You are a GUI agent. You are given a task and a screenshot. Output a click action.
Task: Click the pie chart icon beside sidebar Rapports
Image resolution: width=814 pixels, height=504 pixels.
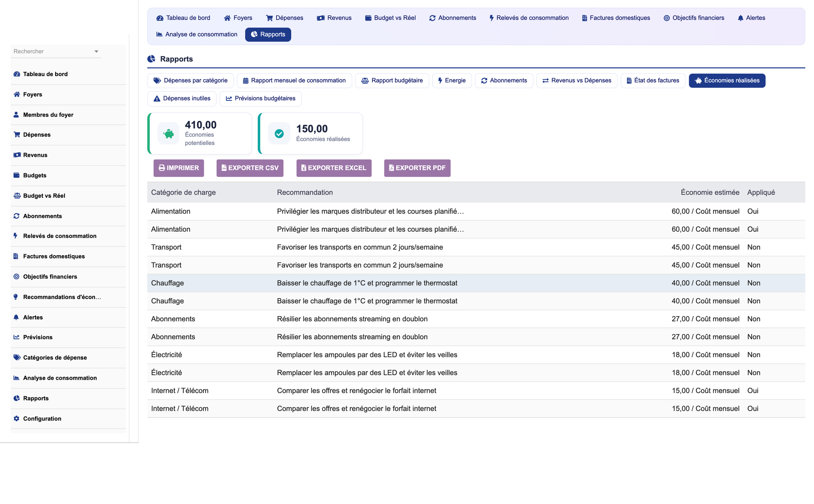17,398
